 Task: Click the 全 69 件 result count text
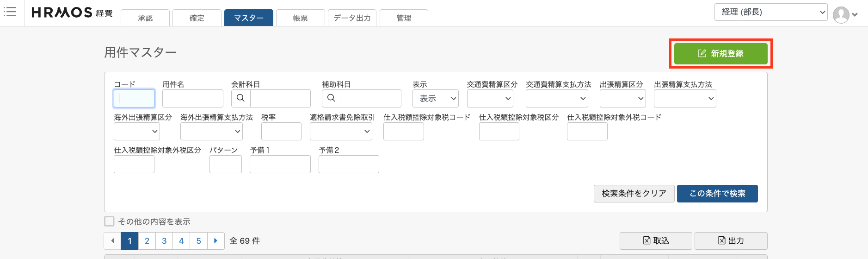pos(245,241)
